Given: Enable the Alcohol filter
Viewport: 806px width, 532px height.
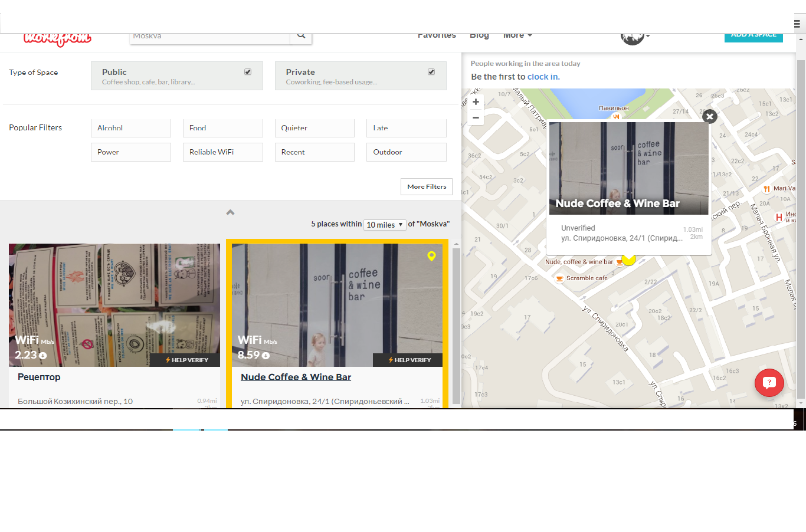Looking at the screenshot, I should click(131, 128).
